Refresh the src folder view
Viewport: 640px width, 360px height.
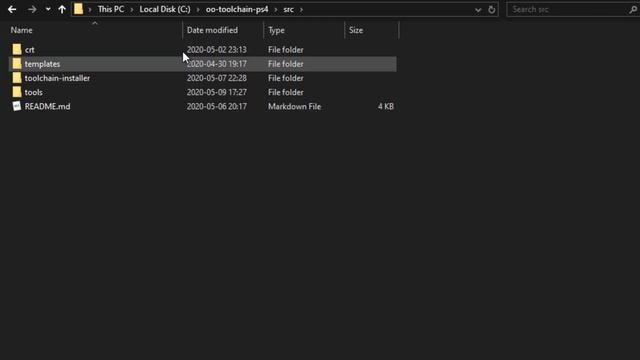492,9
